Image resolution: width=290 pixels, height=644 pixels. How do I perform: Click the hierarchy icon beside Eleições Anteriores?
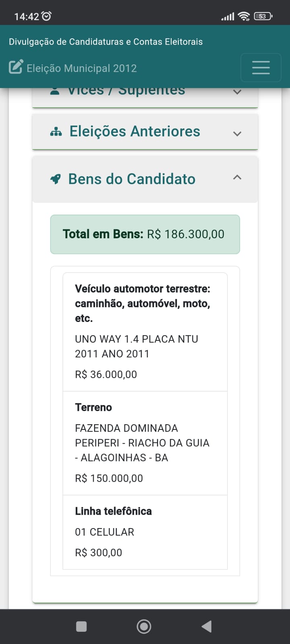pos(56,132)
